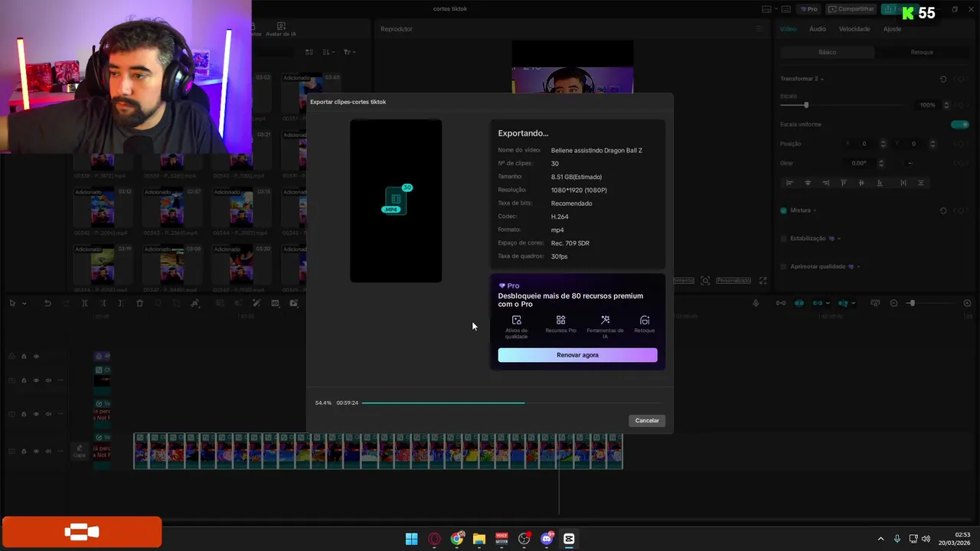Click the undo arrow in timeline toolbar
The height and width of the screenshot is (551, 980).
click(47, 303)
